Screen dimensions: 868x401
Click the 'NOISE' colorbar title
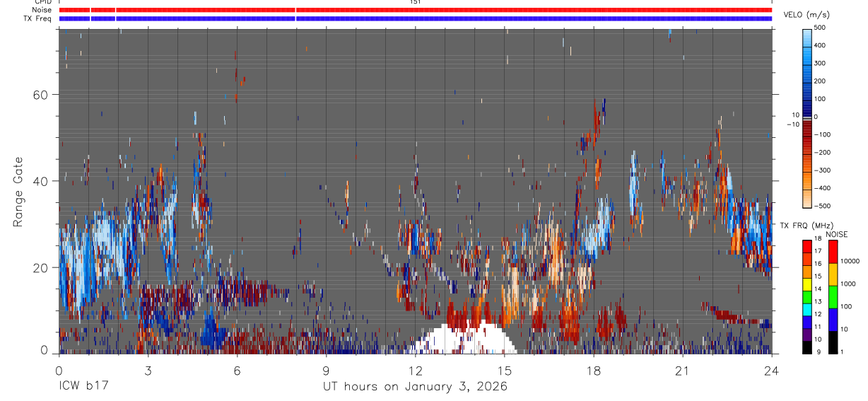pos(838,234)
